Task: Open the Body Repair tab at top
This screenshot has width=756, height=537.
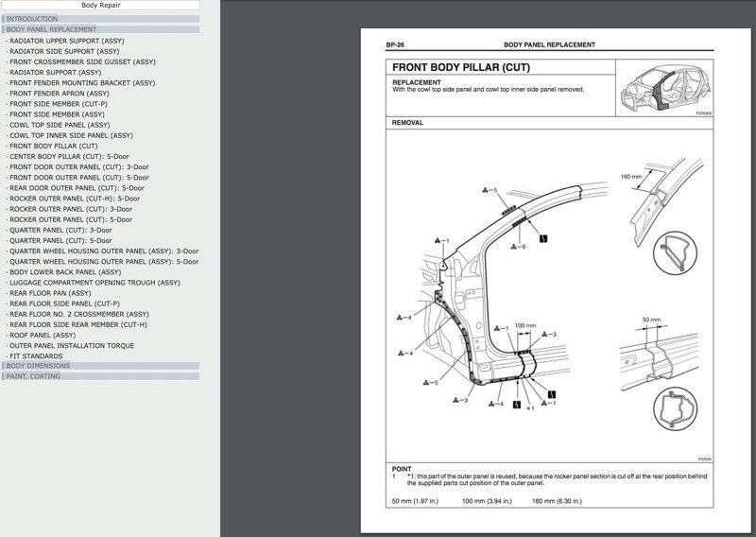Action: [x=100, y=6]
